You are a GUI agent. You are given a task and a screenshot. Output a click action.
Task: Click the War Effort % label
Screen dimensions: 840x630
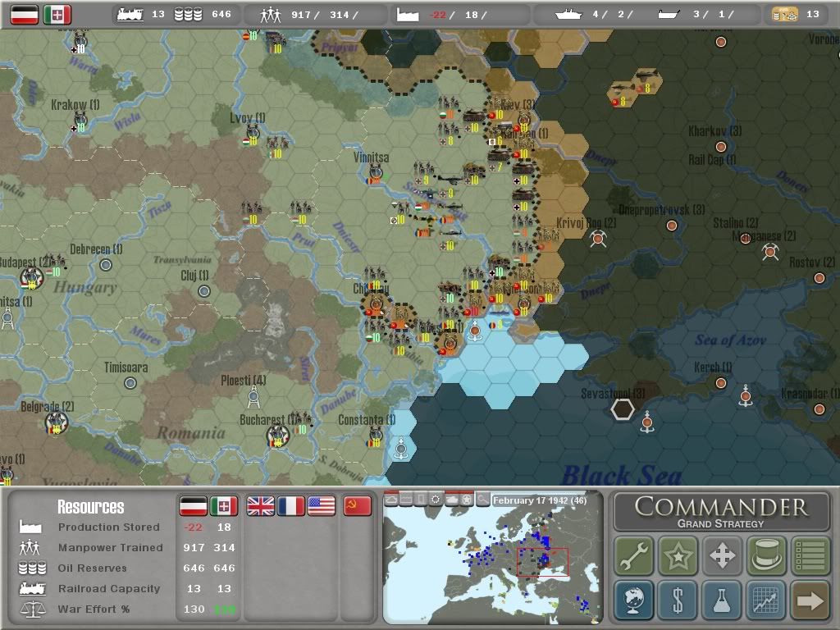tap(94, 609)
